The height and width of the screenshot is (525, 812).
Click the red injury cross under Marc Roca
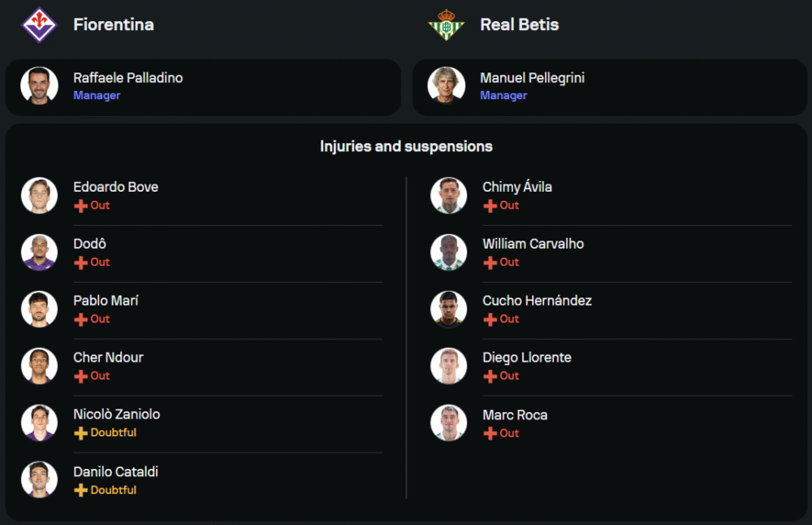(490, 433)
